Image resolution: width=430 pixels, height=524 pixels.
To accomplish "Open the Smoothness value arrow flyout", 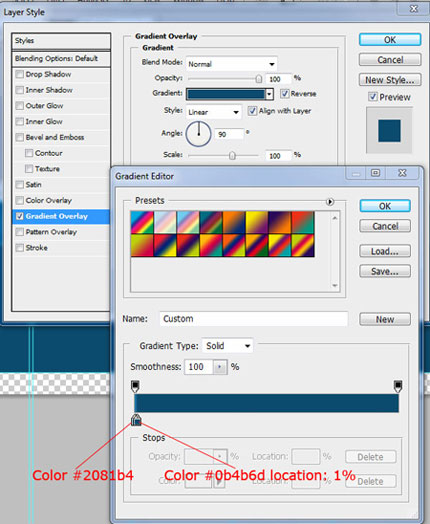I will tap(220, 367).
